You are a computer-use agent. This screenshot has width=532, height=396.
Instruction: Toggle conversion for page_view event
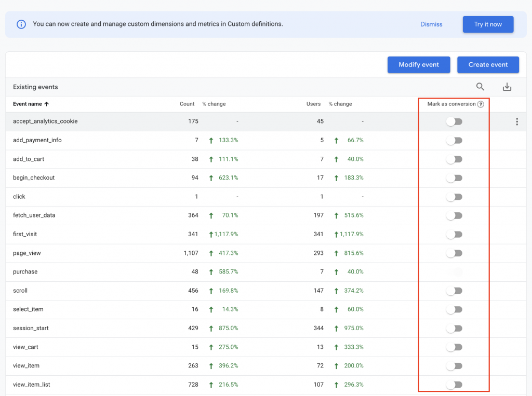(x=454, y=253)
